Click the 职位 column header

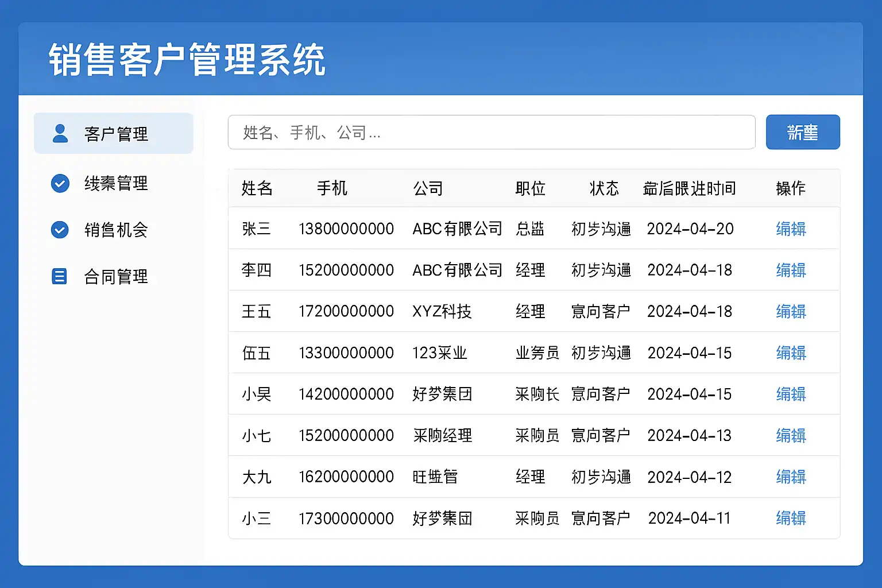[x=530, y=188]
